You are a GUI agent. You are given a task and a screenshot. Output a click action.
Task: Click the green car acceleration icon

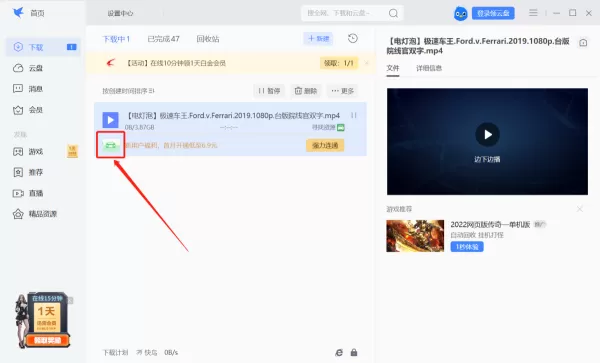(x=110, y=145)
